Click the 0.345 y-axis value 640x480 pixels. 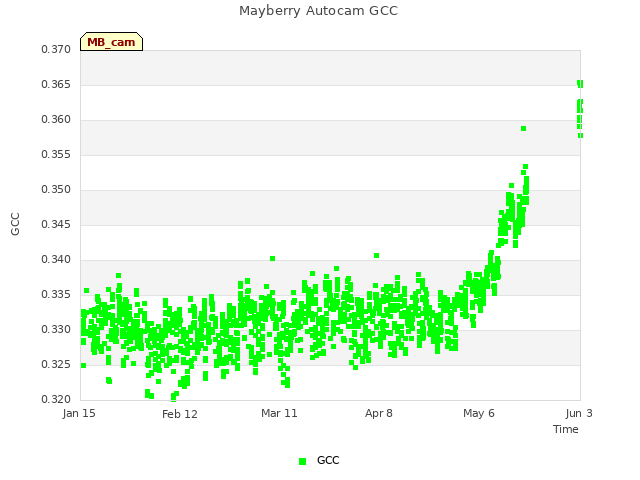[56, 224]
